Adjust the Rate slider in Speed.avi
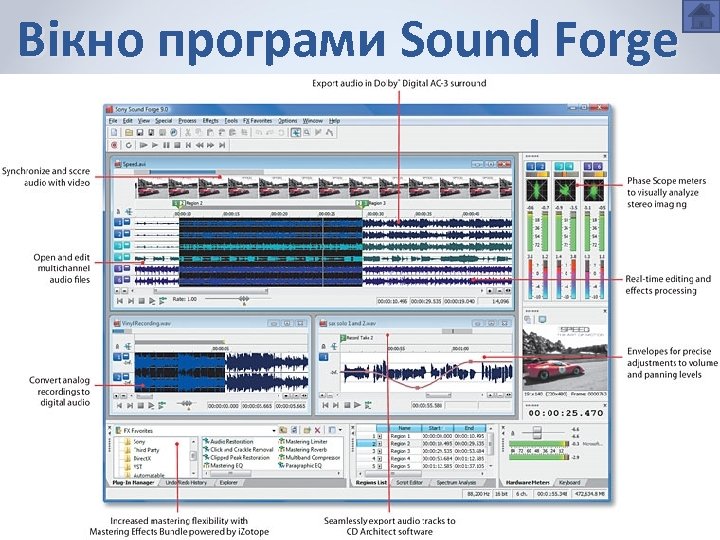The width and height of the screenshot is (720, 540). [244, 299]
